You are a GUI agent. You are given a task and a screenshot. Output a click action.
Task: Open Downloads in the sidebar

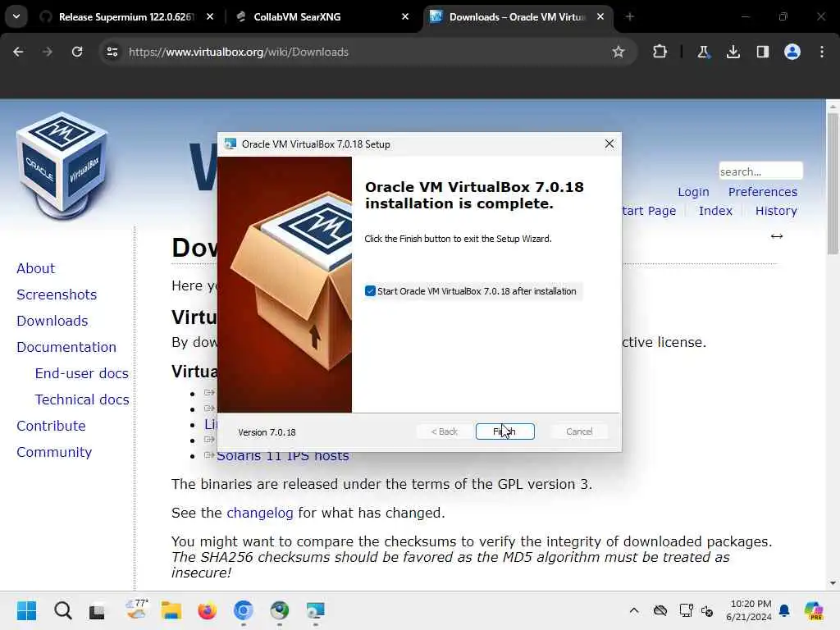(x=52, y=321)
